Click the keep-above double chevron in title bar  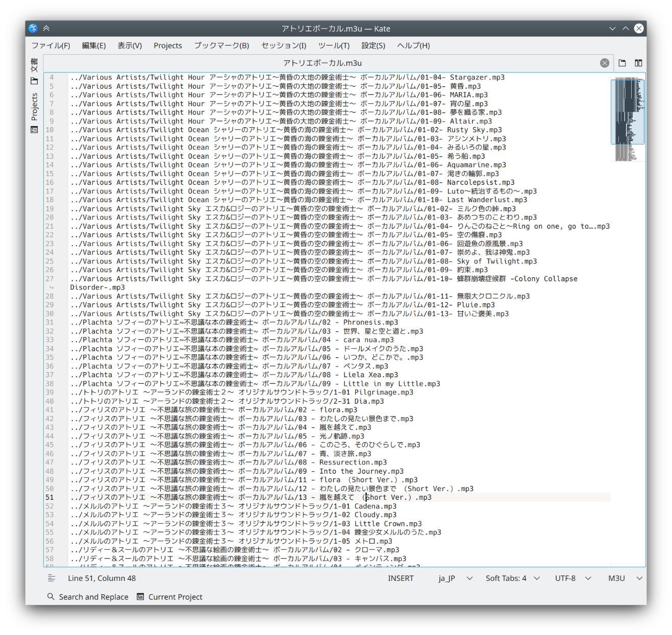coord(46,29)
